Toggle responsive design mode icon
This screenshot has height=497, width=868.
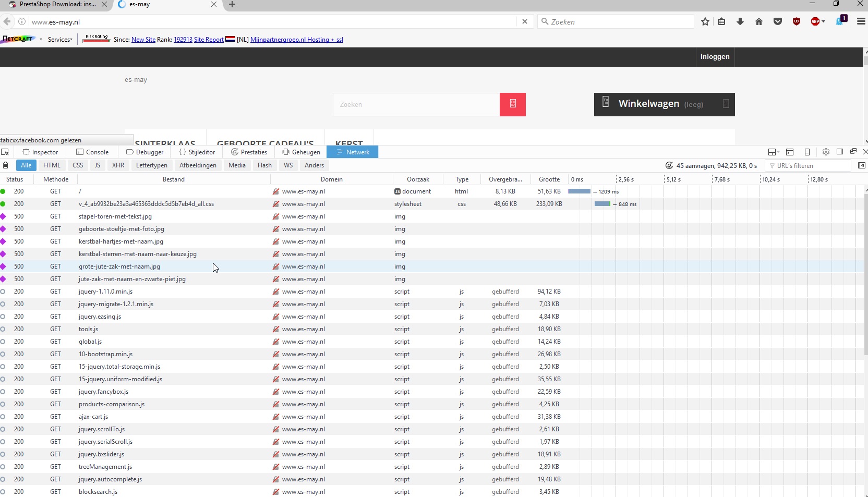click(x=807, y=152)
